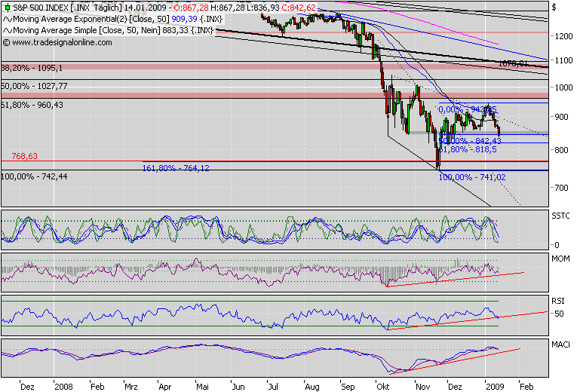Click the 800 price axis label
Image resolution: width=580 pixels, height=392 pixels.
561,150
